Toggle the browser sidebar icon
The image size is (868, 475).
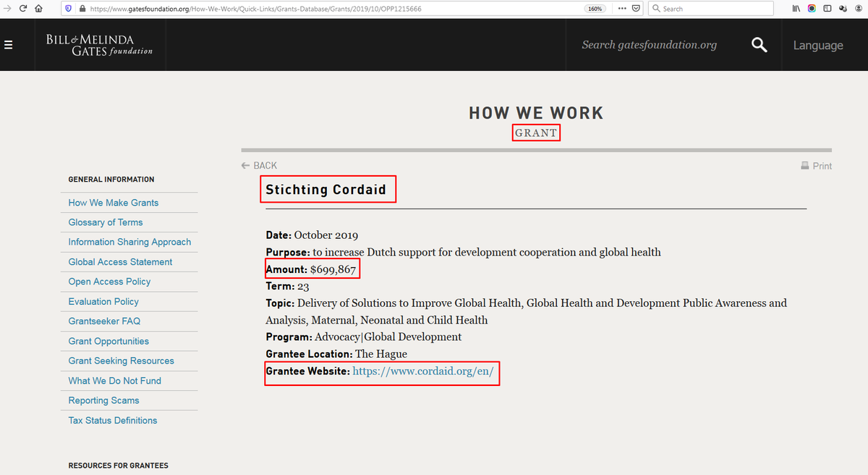(827, 9)
